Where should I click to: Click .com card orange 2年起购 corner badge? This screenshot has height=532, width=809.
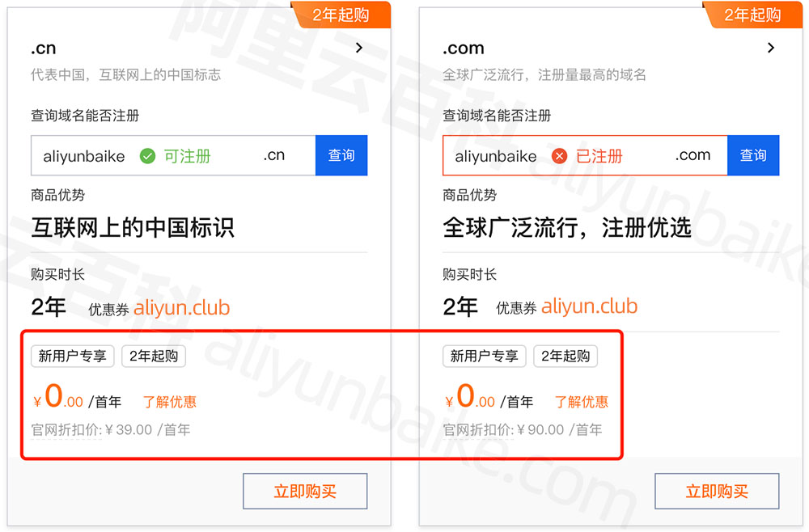753,15
